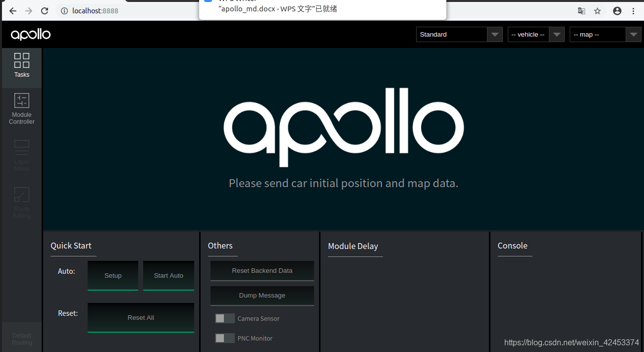
Task: Toggle the Camera Sensor switch
Action: tap(224, 318)
